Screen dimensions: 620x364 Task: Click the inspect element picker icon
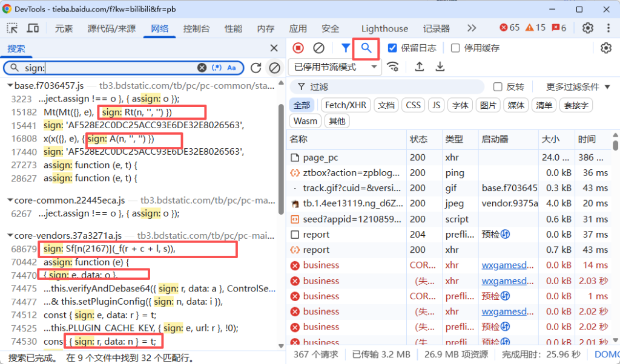click(x=12, y=28)
